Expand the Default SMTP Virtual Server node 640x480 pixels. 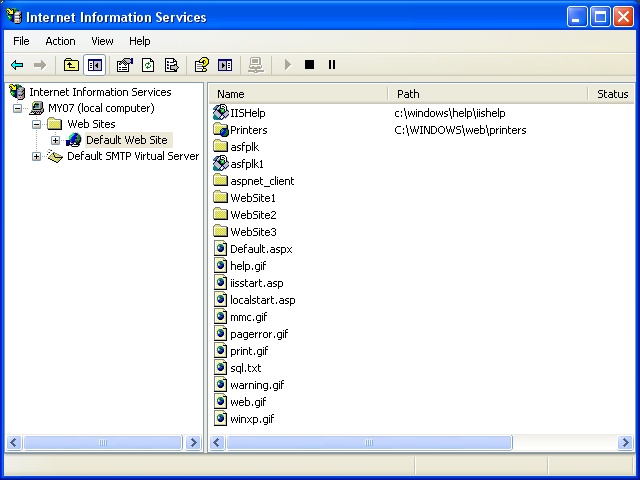click(36, 156)
